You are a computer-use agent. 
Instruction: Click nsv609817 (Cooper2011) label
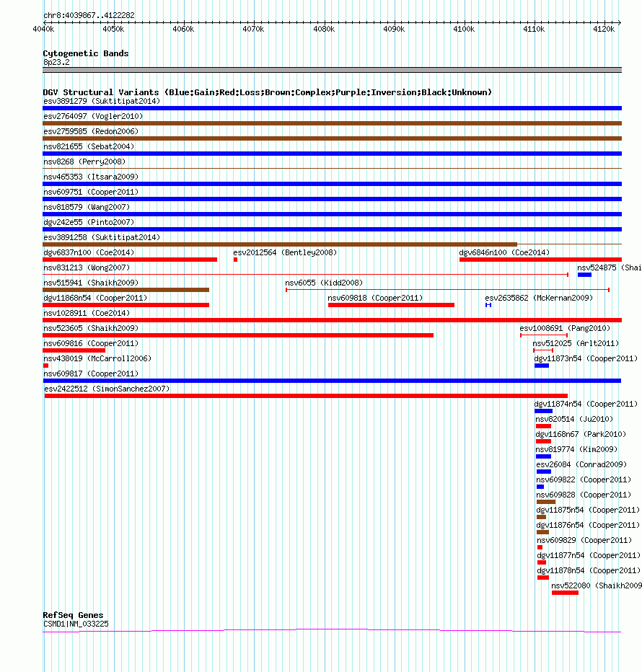(x=91, y=373)
